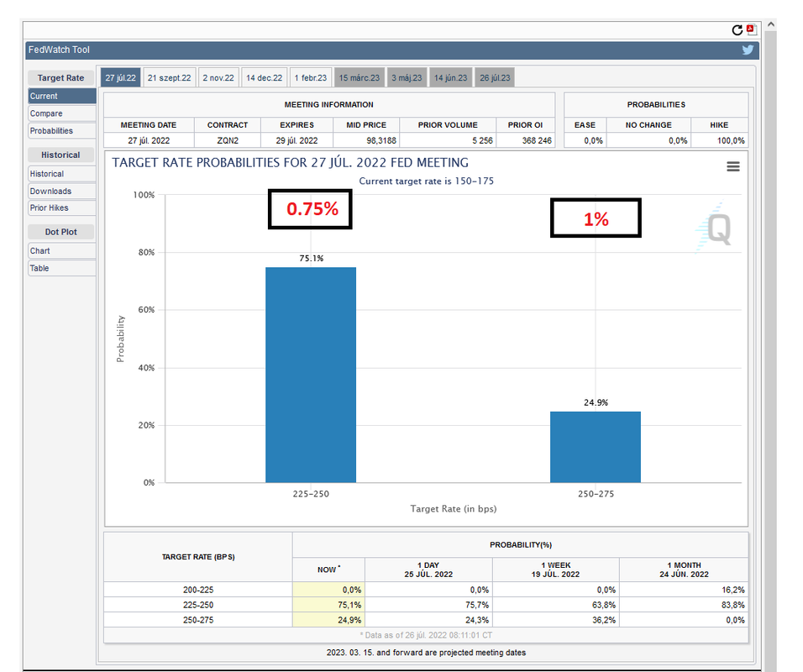Click the MEETING DATE value 27 júl. 2022
Screen dimensions: 803x672
click(x=149, y=140)
